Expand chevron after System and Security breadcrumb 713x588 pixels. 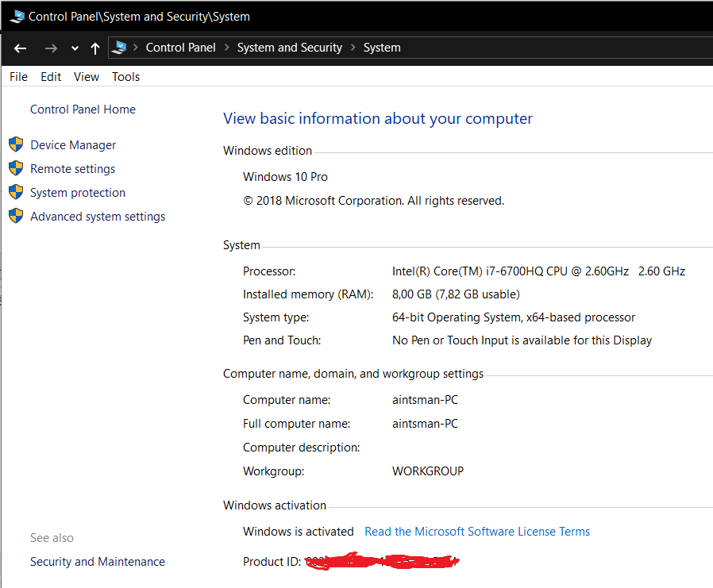pyautogui.click(x=353, y=48)
